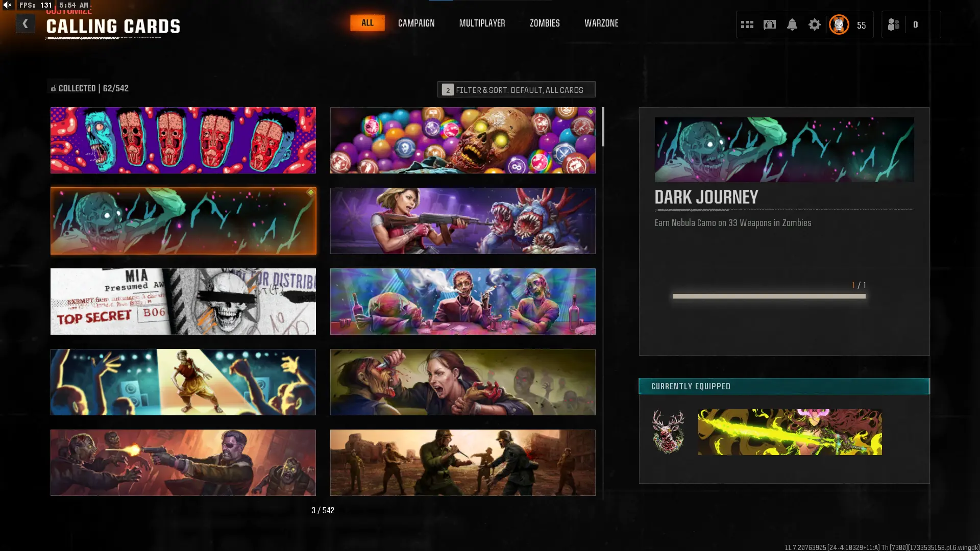Open the Multiplayer tab

tap(482, 23)
